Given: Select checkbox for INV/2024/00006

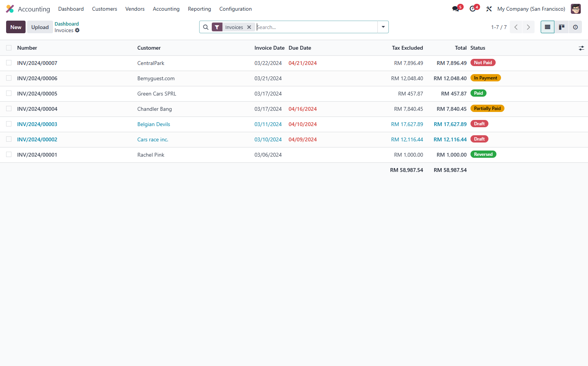Looking at the screenshot, I should (9, 78).
